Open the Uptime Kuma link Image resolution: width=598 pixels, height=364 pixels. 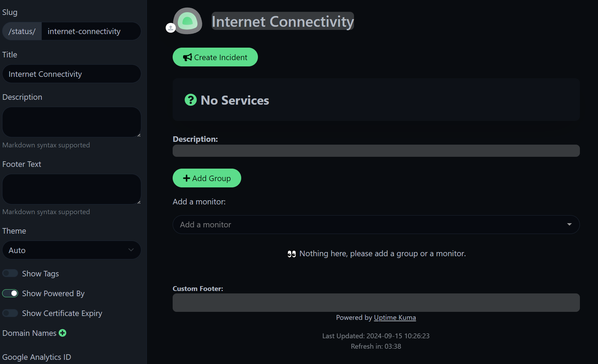pos(395,317)
